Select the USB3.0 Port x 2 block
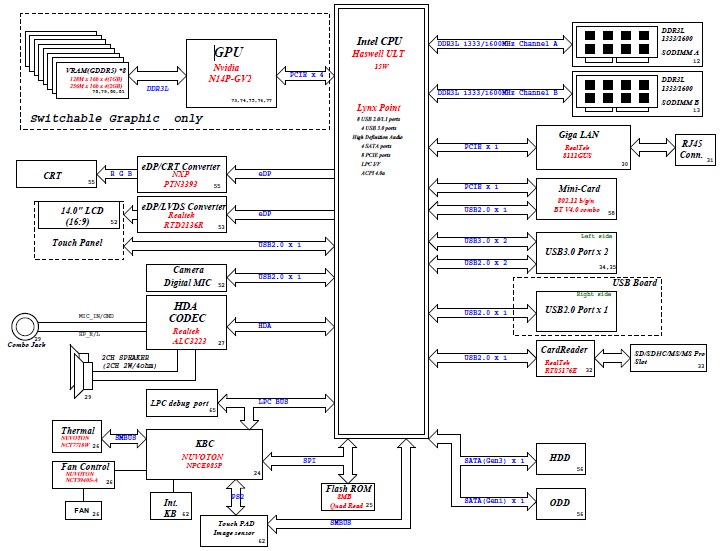This screenshot has width=722, height=551. [576, 252]
